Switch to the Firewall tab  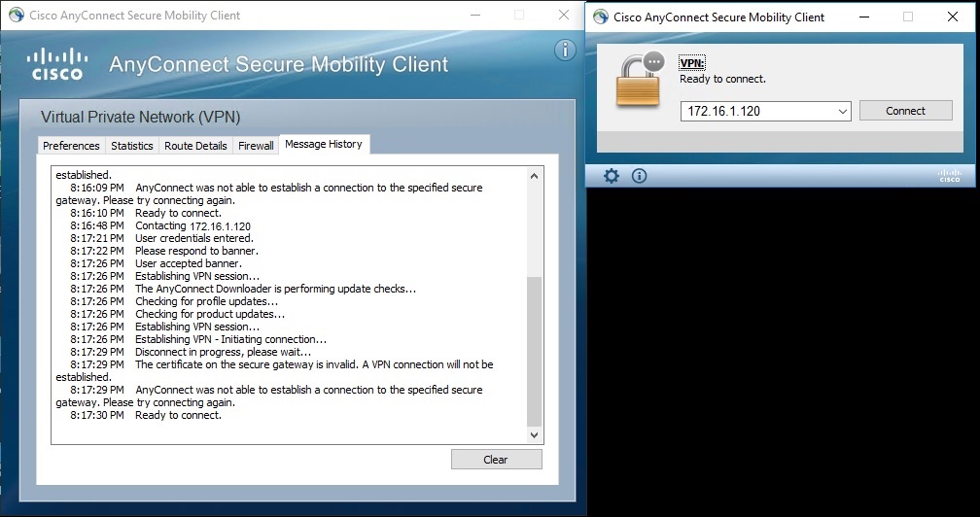pos(256,146)
